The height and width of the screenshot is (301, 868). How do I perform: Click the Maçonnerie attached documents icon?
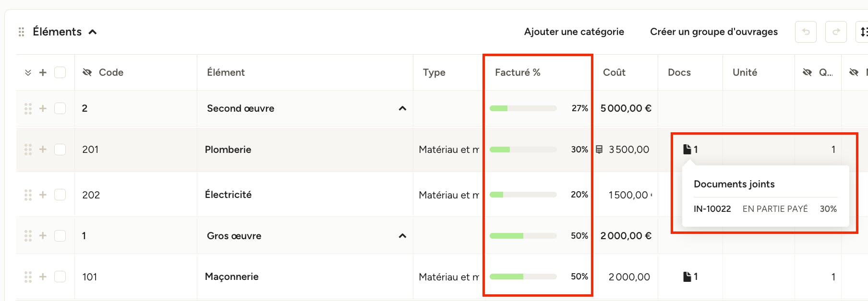tap(687, 277)
